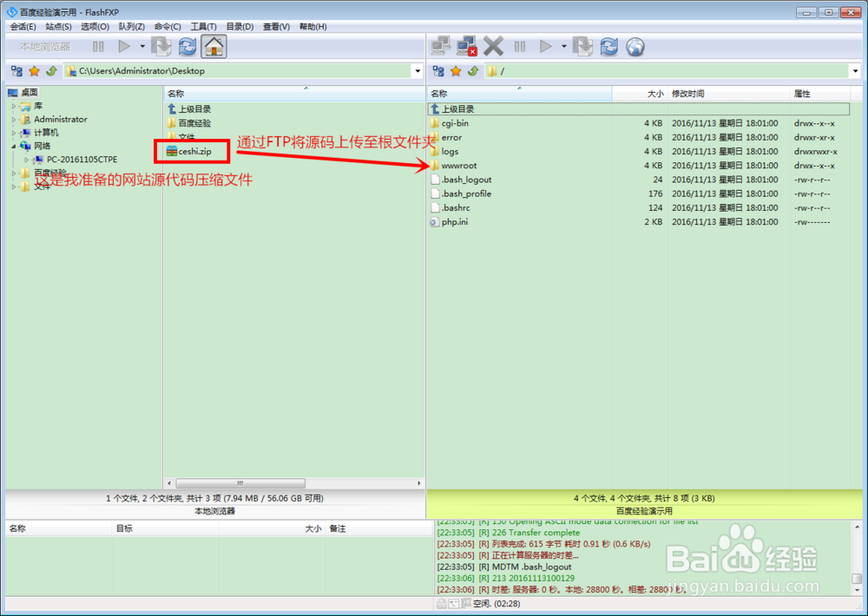Select the remote wwwroot folder
Image resolution: width=868 pixels, height=616 pixels.
(x=459, y=166)
